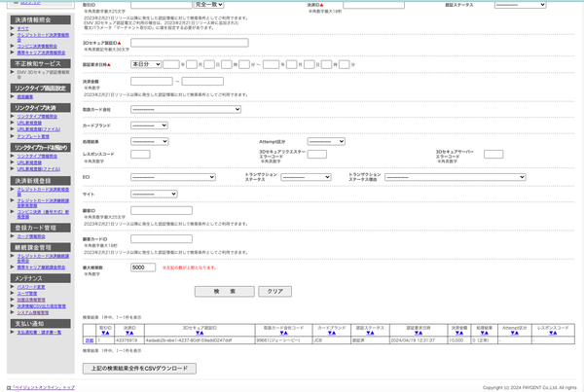
Task: Click the 10,000 決済金額 cell
Action: click(x=458, y=340)
